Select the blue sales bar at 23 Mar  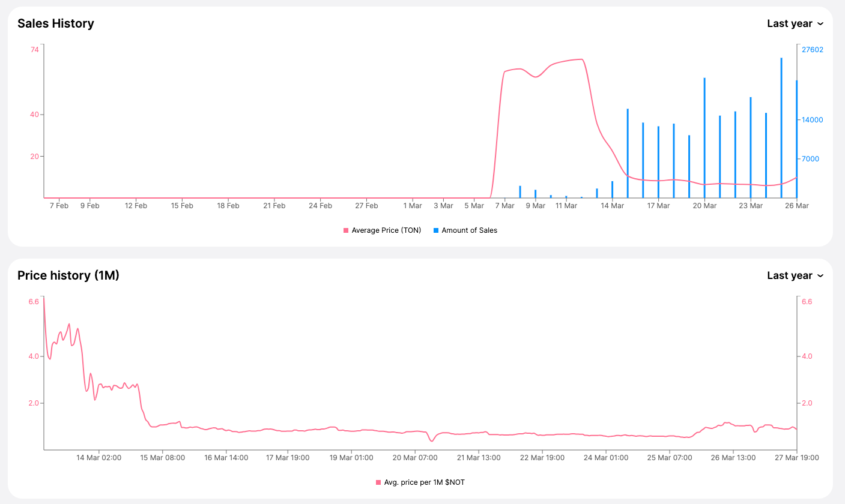coord(751,148)
